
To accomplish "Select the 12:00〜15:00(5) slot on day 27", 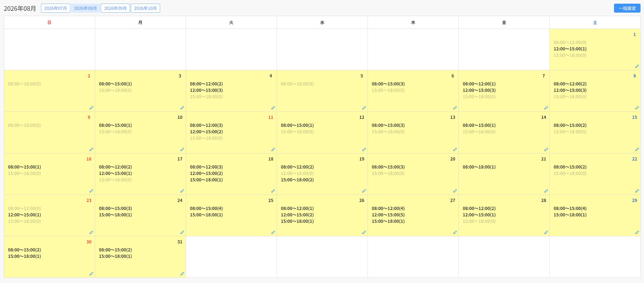I will tap(388, 215).
